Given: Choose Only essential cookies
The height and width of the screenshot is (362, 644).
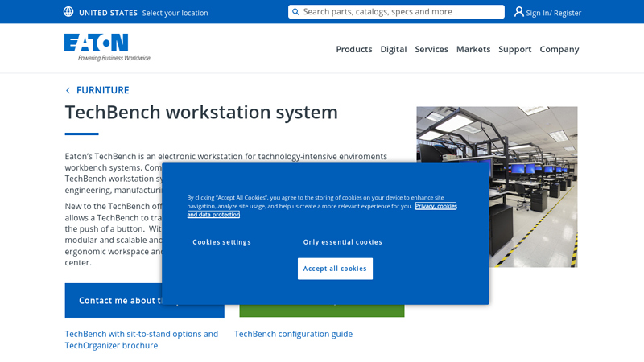Looking at the screenshot, I should (x=343, y=242).
